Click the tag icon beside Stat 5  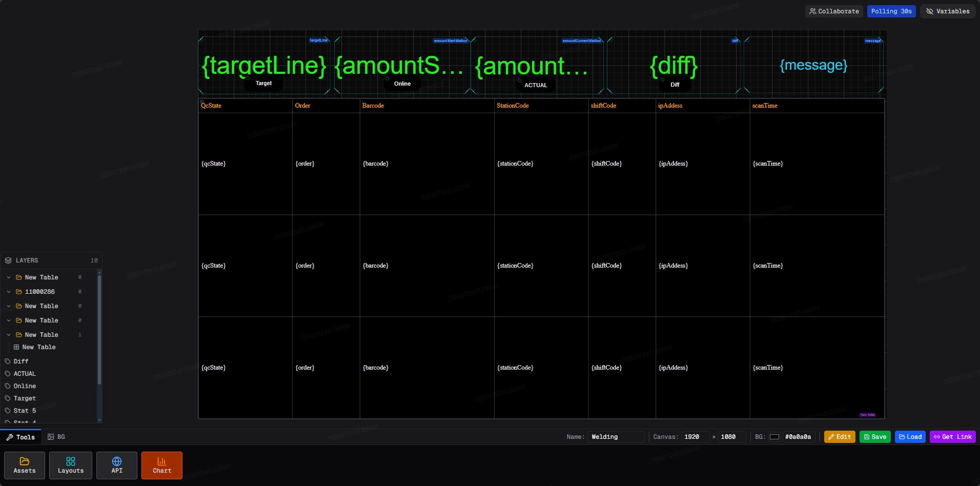8,411
